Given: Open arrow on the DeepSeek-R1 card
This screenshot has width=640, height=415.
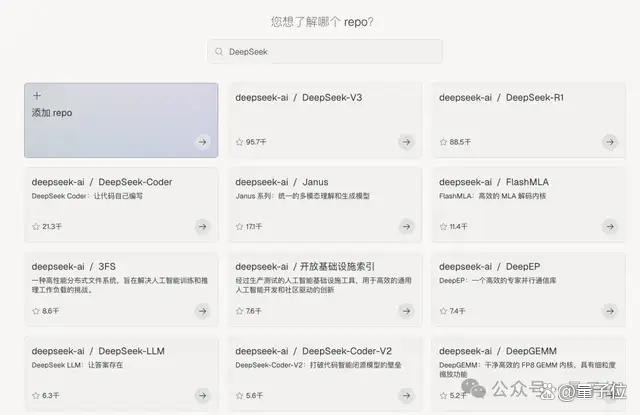Looking at the screenshot, I should click(x=610, y=142).
